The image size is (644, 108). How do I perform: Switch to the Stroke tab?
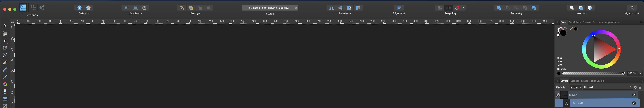[587, 22]
